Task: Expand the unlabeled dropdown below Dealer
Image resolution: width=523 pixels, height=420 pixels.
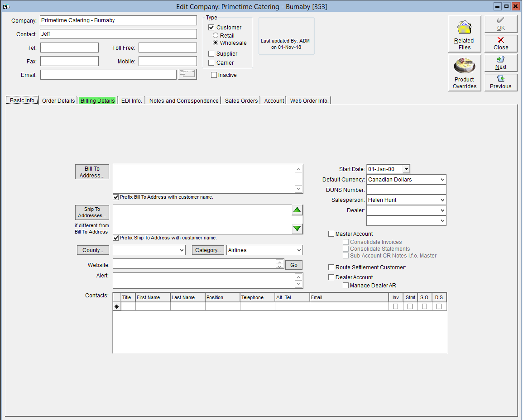Action: 442,221
